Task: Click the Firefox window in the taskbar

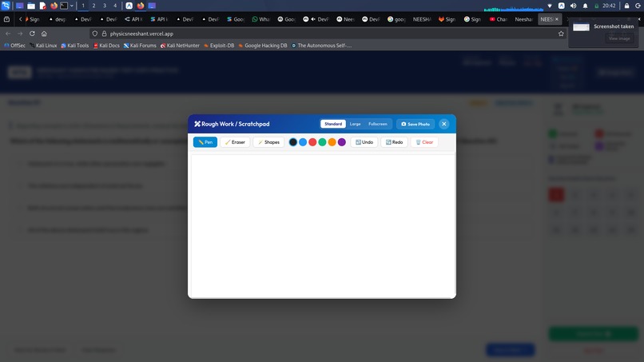Action: [141, 6]
